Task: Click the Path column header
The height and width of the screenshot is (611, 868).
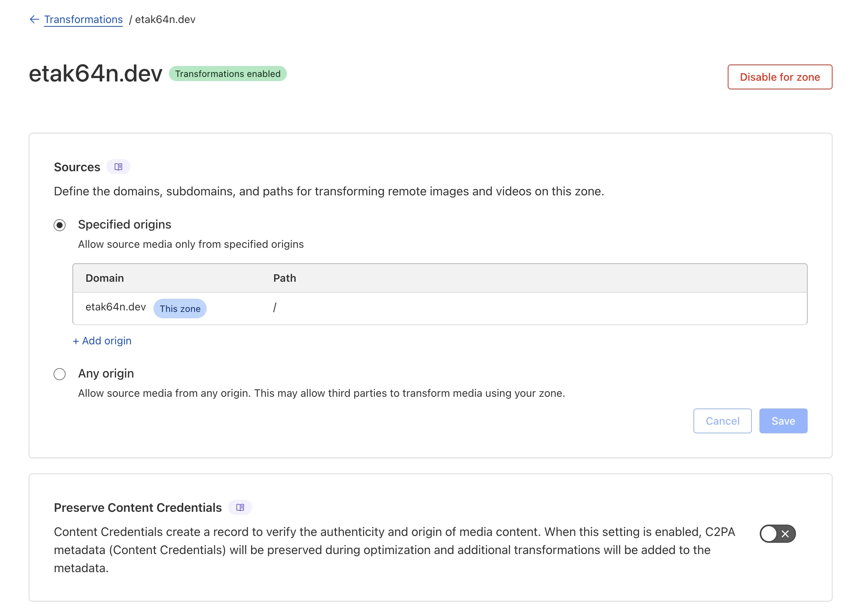Action: 285,278
